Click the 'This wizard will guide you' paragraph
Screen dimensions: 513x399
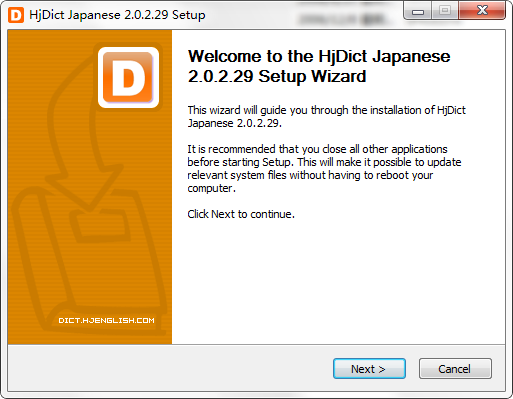coord(326,117)
